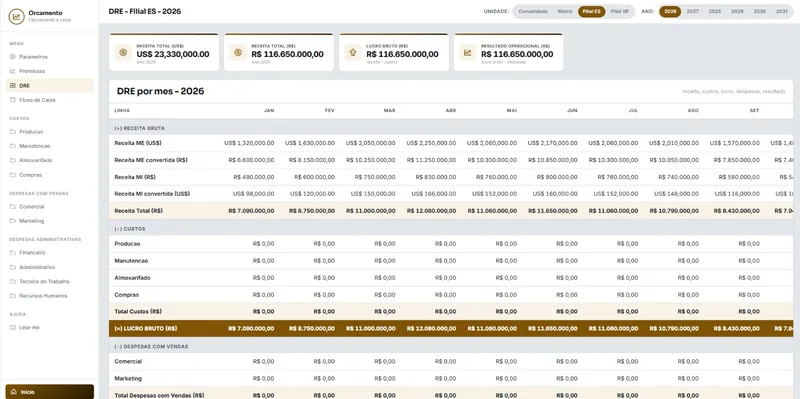This screenshot has width=800, height=399.
Task: Click Receita MI (R$) February value R$ 600.000,00
Action: tap(315, 177)
